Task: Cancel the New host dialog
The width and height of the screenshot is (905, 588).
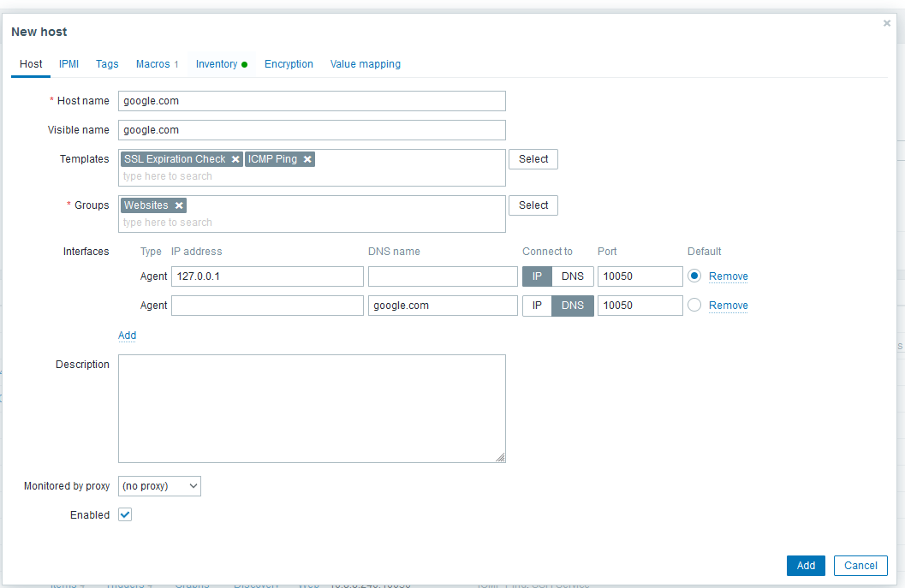Action: (x=860, y=566)
